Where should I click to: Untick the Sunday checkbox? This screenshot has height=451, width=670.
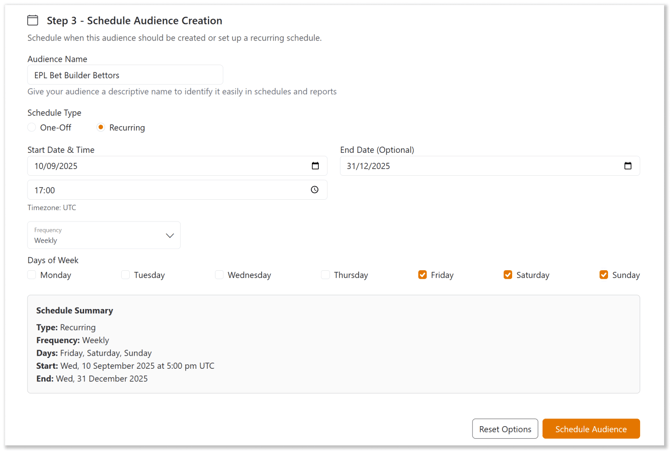point(604,275)
